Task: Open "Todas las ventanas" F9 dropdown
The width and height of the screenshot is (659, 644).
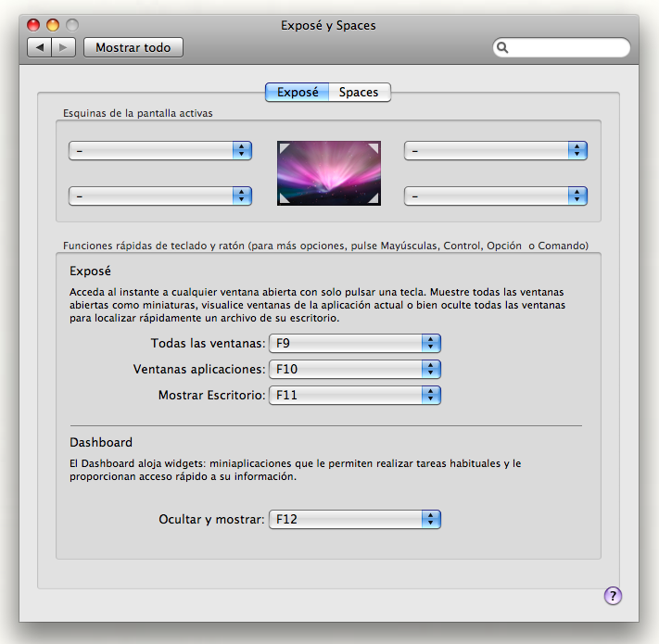Action: point(355,343)
